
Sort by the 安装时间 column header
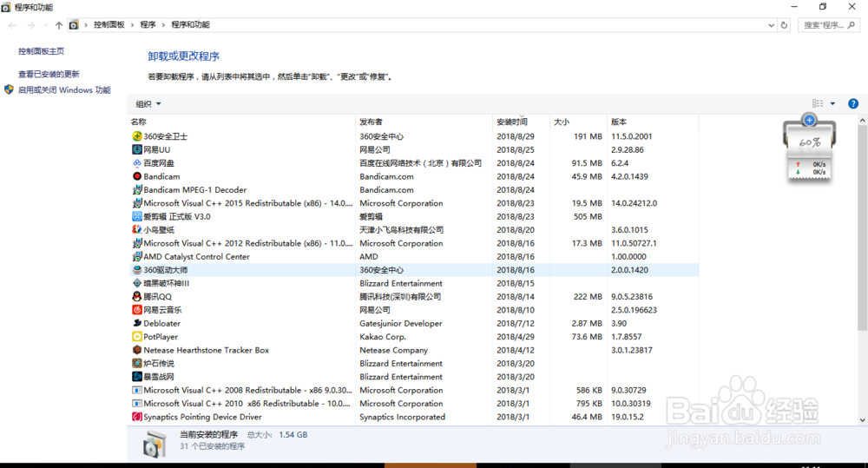(x=511, y=122)
